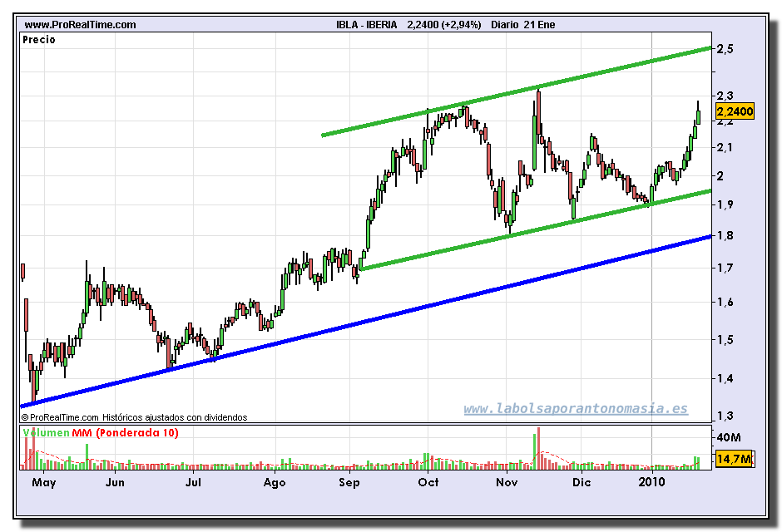The width and height of the screenshot is (782, 532).
Task: Open the www.labolsaporantonomasia.es link
Action: [x=576, y=409]
